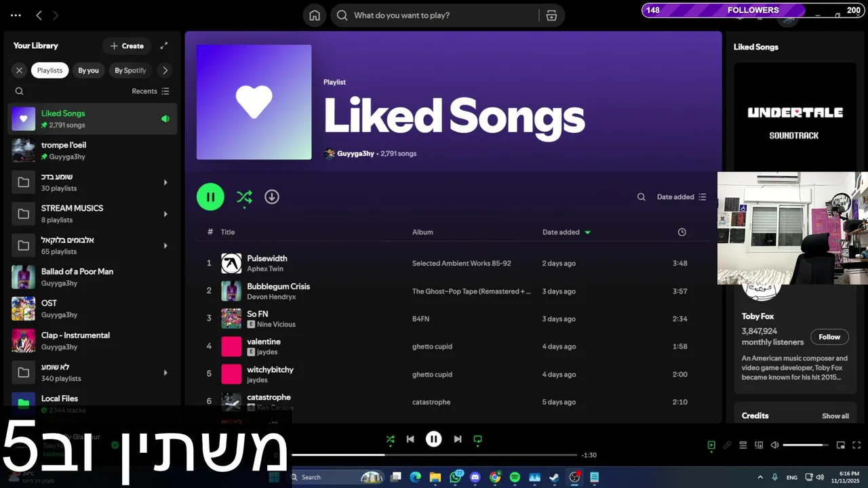Open Clap - Instrumental playlist
This screenshot has width=868, height=488.
click(x=93, y=340)
